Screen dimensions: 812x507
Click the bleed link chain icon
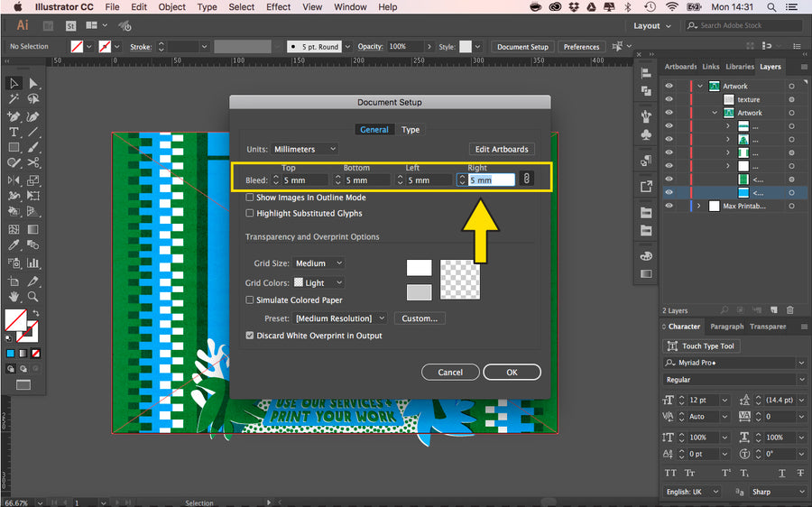click(527, 180)
